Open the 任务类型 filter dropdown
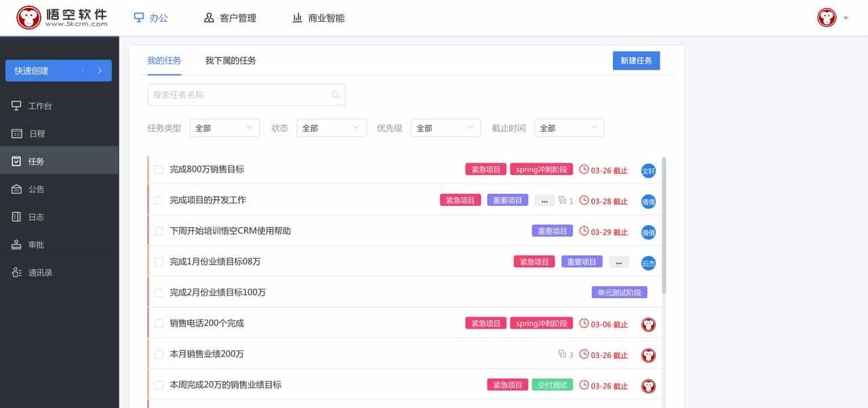The image size is (868, 408). click(224, 127)
